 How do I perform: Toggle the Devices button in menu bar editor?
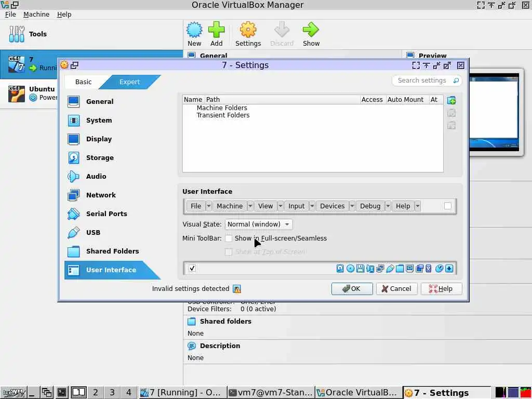point(332,206)
